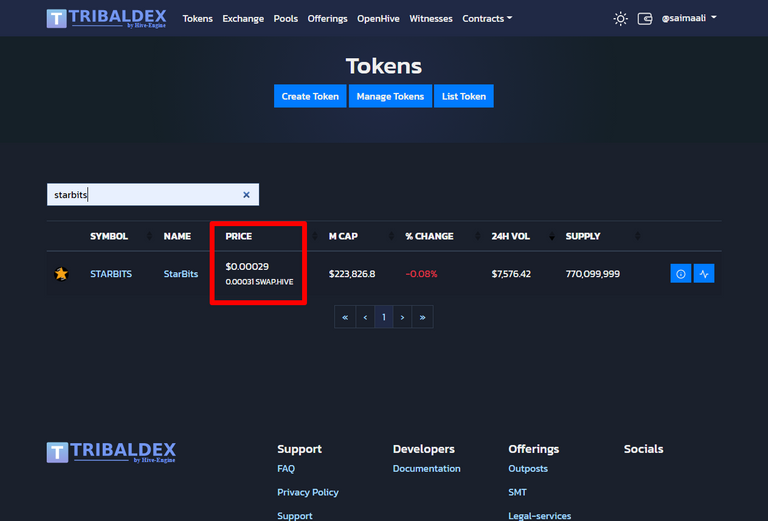Select the $223,826.8 market cap value
768x521 pixels.
pyautogui.click(x=352, y=274)
